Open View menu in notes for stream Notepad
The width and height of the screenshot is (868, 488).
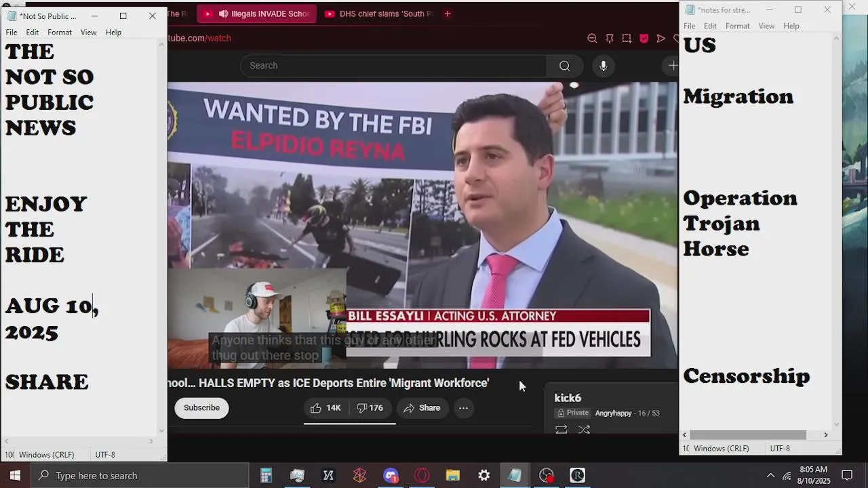767,26
